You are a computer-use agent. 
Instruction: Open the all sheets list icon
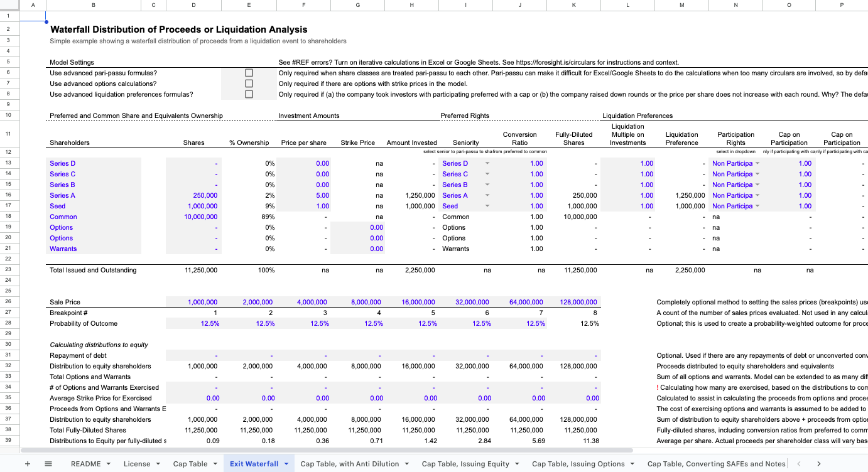click(48, 464)
